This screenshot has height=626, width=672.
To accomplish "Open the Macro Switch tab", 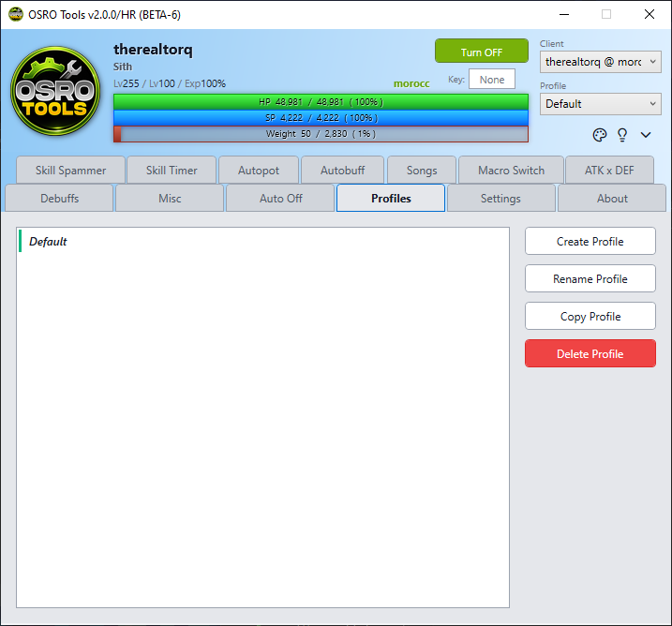I will coord(511,171).
